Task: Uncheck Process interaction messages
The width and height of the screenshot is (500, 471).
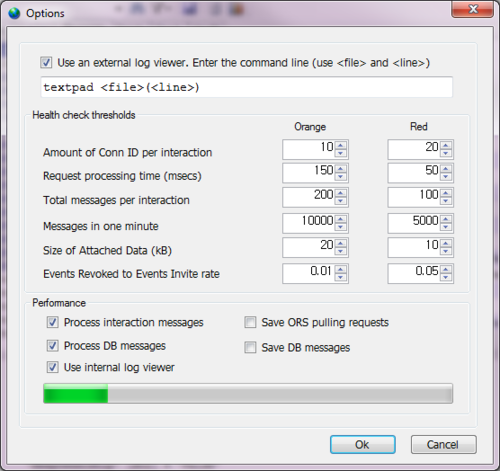Action: (52, 322)
